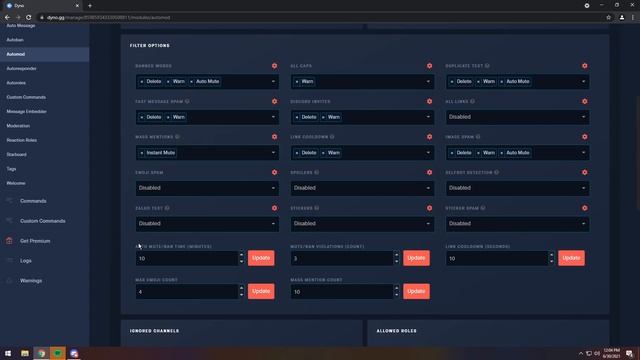Open Autoban module in sidebar
This screenshot has width=640, height=360.
15,40
